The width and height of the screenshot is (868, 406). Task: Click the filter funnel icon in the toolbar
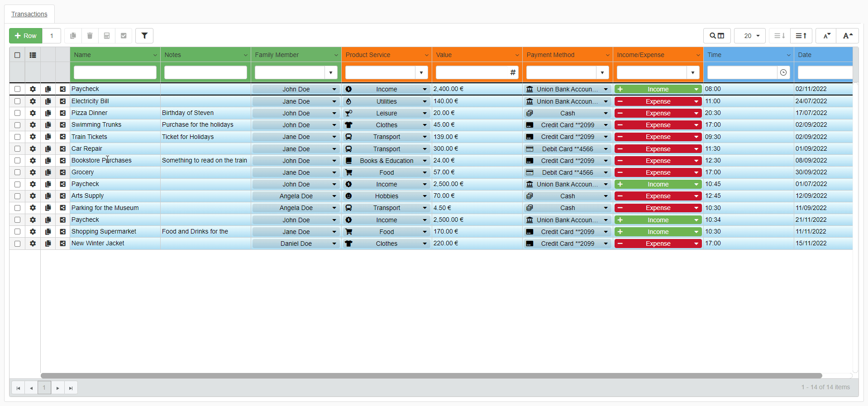click(x=144, y=36)
